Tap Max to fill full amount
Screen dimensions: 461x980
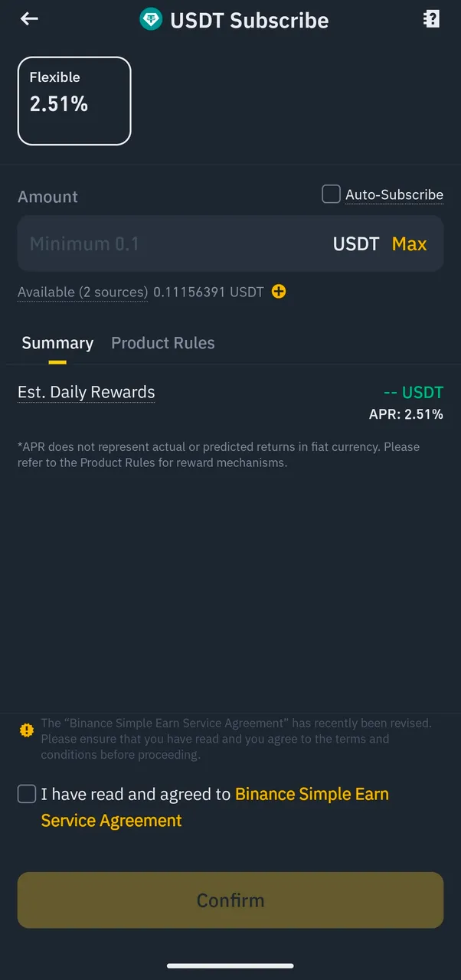[x=409, y=243]
